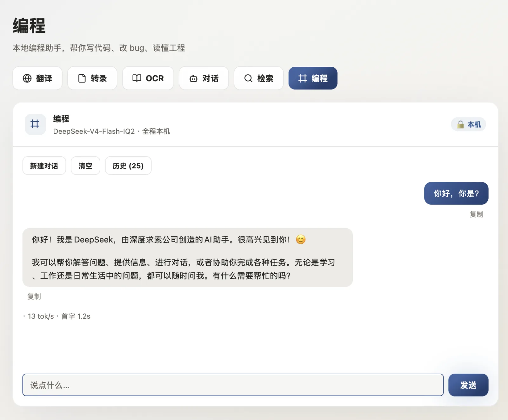The width and height of the screenshot is (508, 420).
Task: Click the document icon on 转录
Action: [82, 78]
